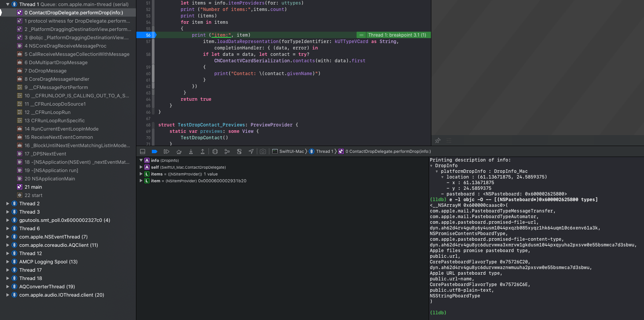Viewport: 644px width, 320px height.
Task: Expand Thread 6 disclosure triangle
Action: pos(8,229)
